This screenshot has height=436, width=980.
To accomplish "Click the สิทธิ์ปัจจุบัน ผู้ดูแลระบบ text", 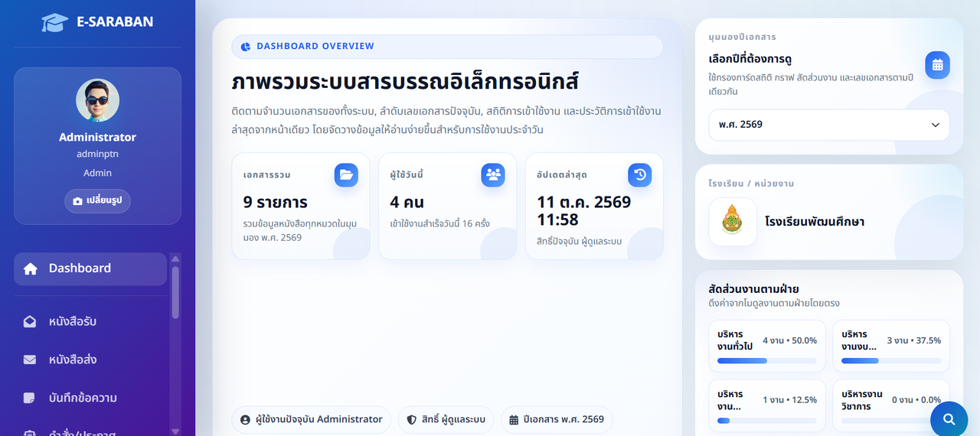I will point(580,242).
